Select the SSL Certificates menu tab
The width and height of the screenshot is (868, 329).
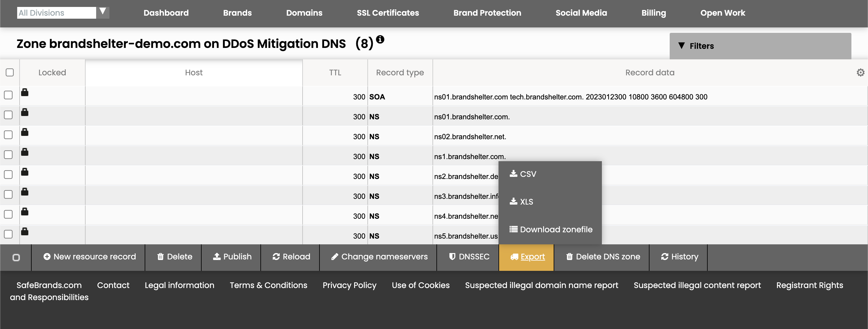coord(388,12)
